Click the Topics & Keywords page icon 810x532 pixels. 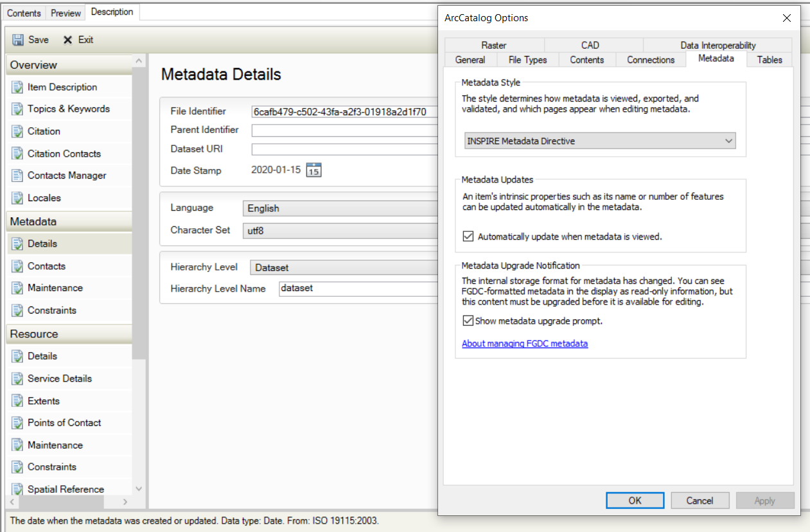click(17, 109)
